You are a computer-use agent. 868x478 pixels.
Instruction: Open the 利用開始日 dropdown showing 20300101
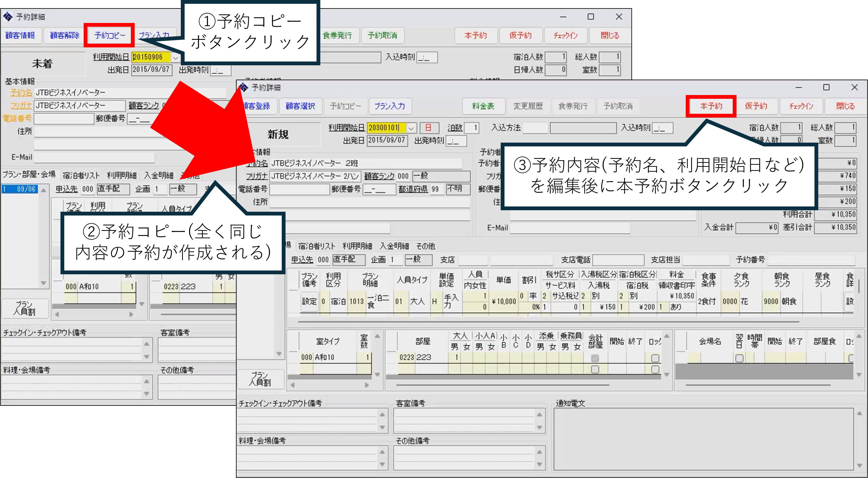point(411,128)
